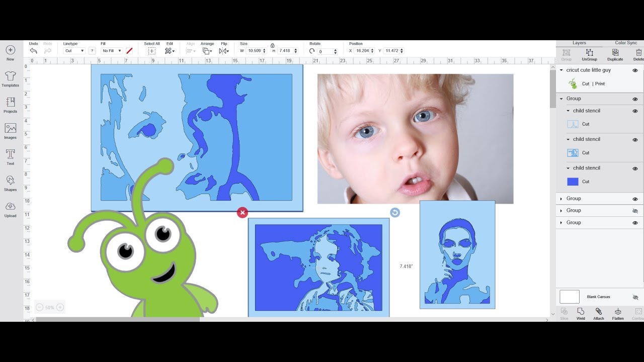Click the Slice tool
This screenshot has height=362, width=644.
[564, 314]
